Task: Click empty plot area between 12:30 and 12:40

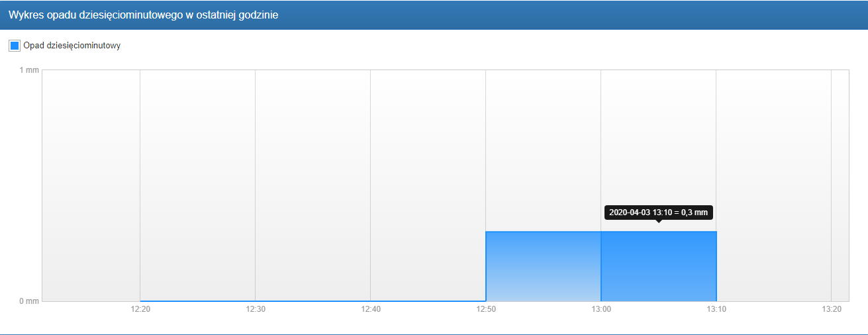Action: pos(313,185)
